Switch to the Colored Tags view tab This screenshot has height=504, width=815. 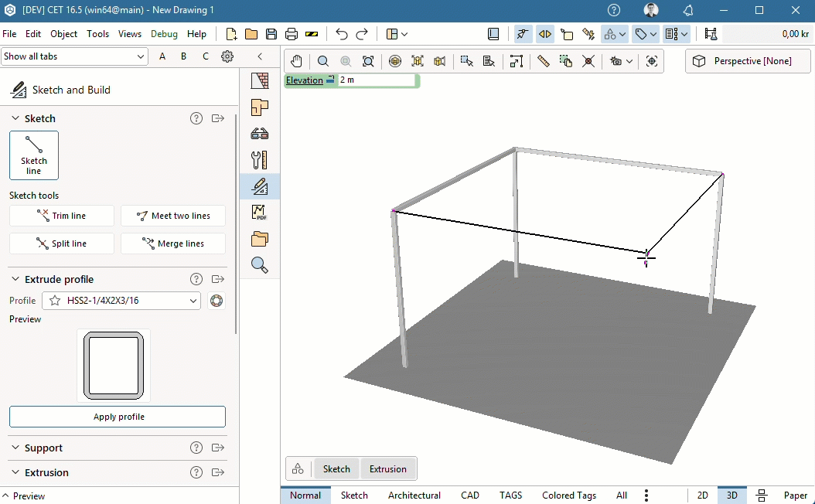click(x=568, y=495)
